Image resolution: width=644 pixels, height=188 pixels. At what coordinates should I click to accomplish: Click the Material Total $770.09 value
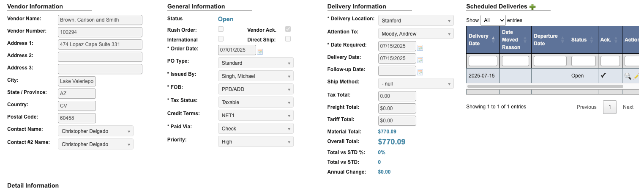(387, 132)
